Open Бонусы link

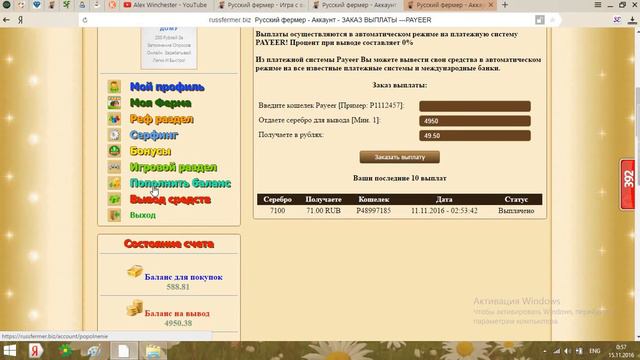pos(150,151)
